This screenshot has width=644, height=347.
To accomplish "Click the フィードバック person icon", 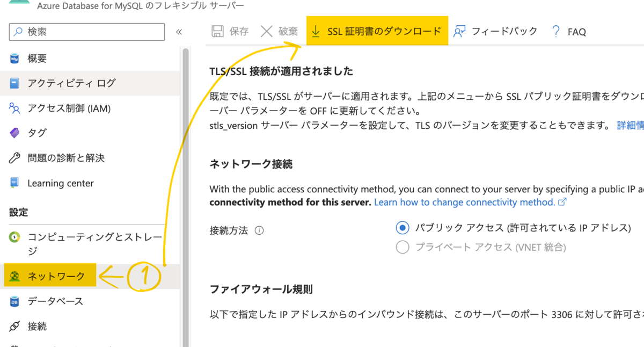I will coord(459,31).
